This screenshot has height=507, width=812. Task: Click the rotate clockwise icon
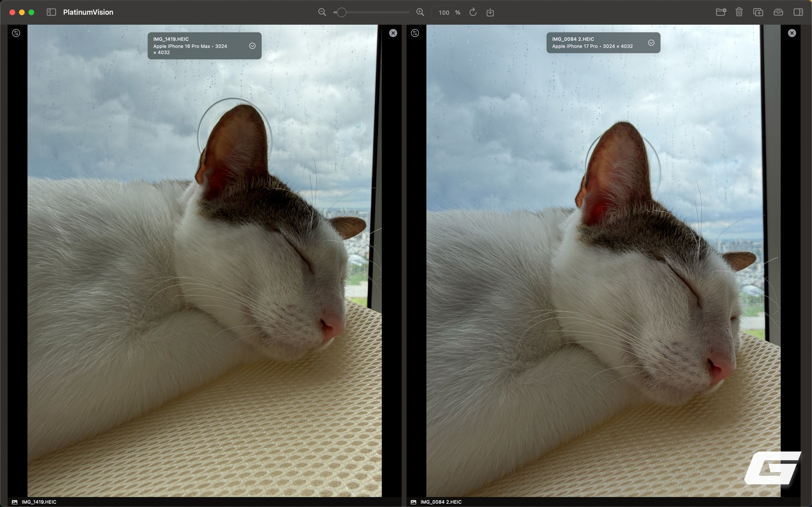473,12
